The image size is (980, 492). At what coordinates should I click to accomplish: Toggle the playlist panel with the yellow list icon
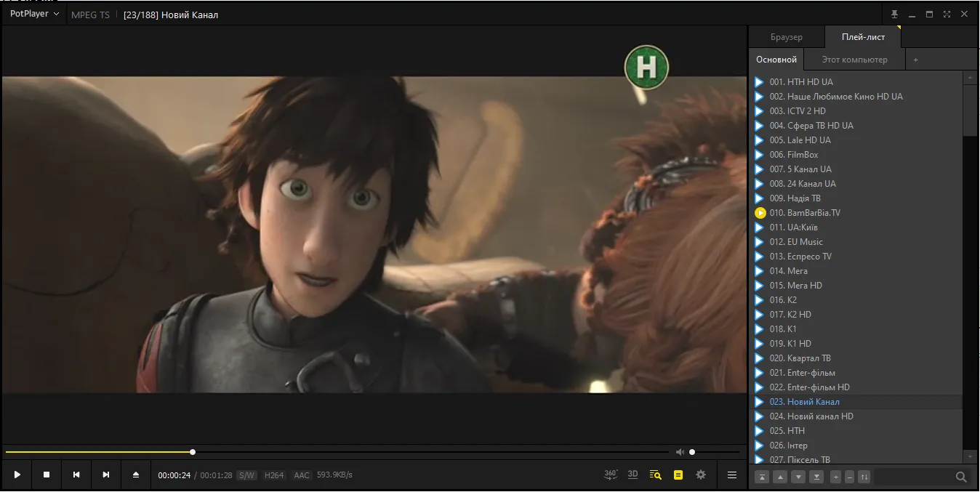[678, 475]
